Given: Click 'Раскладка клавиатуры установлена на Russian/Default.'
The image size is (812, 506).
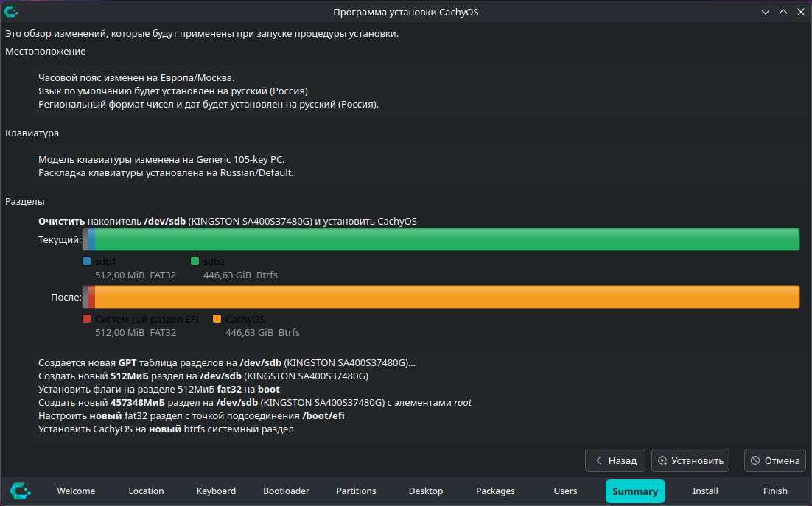Looking at the screenshot, I should coord(166,173).
